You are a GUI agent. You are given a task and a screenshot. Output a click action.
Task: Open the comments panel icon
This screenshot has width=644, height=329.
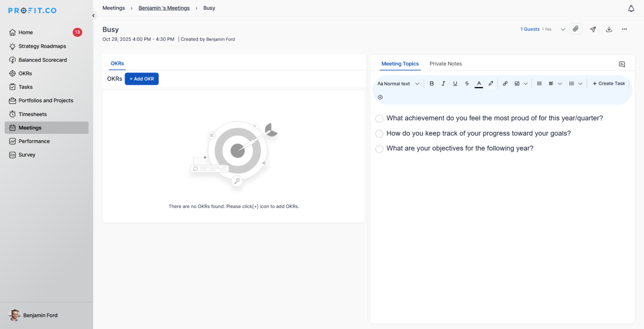coord(622,64)
